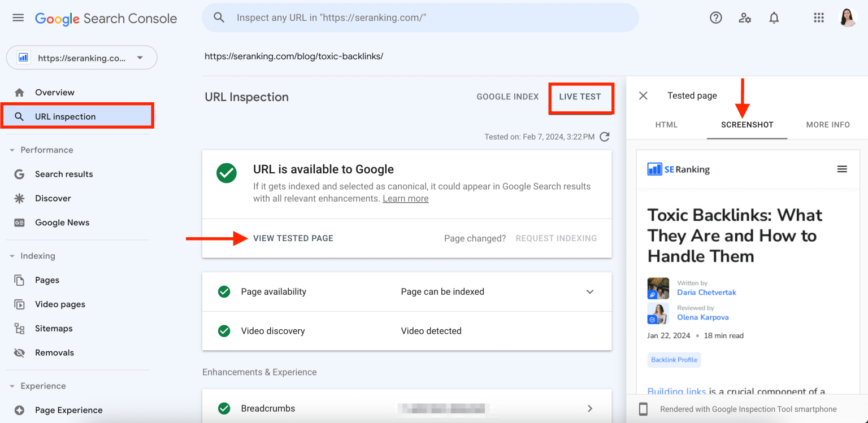
Task: Click VIEW TESTED PAGE
Action: [293, 238]
